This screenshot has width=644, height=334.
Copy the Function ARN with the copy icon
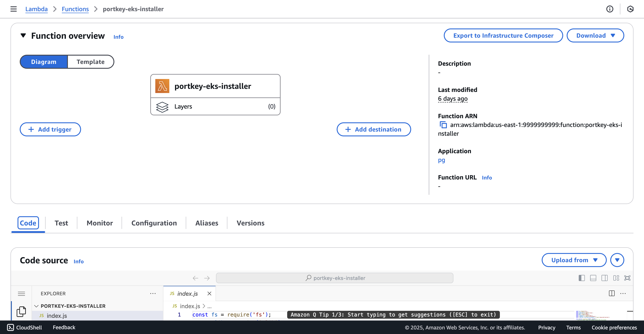pyautogui.click(x=443, y=125)
